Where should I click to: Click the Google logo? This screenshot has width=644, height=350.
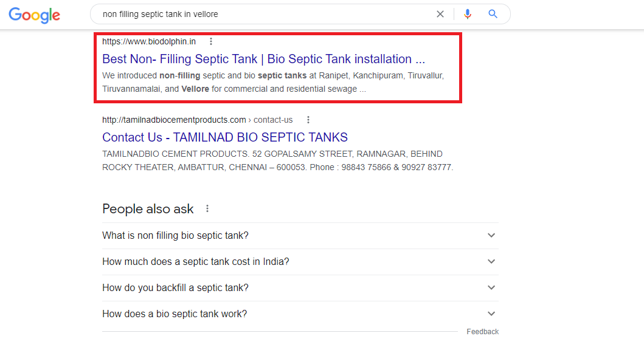pyautogui.click(x=35, y=15)
